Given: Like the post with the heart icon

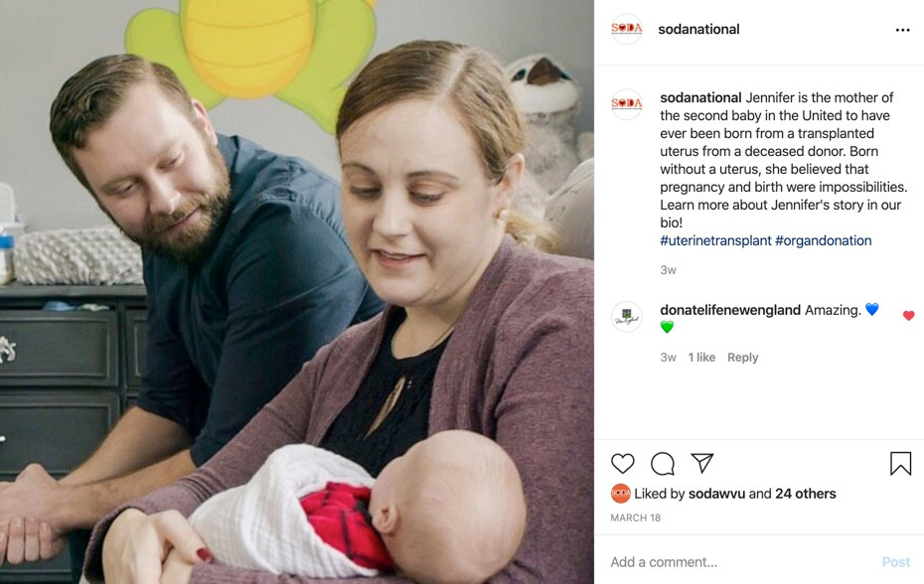Looking at the screenshot, I should click(x=622, y=464).
